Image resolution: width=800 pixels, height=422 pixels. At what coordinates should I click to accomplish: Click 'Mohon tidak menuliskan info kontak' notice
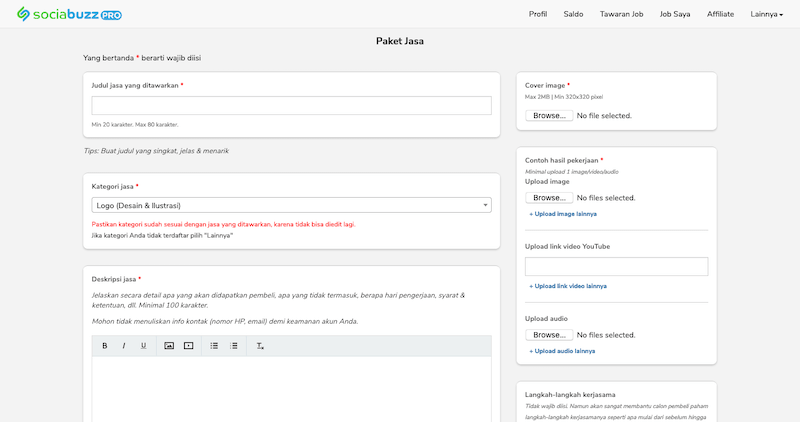pyautogui.click(x=225, y=321)
